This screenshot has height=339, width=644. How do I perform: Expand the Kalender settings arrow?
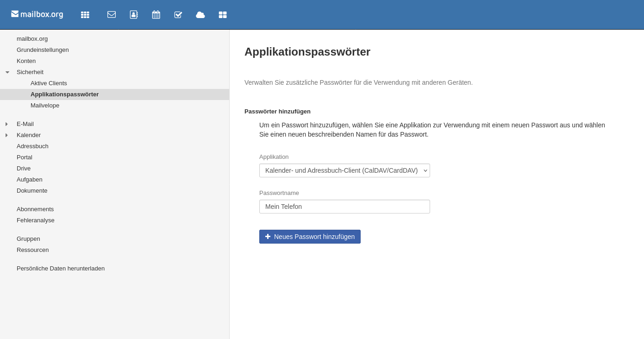[x=6, y=135]
